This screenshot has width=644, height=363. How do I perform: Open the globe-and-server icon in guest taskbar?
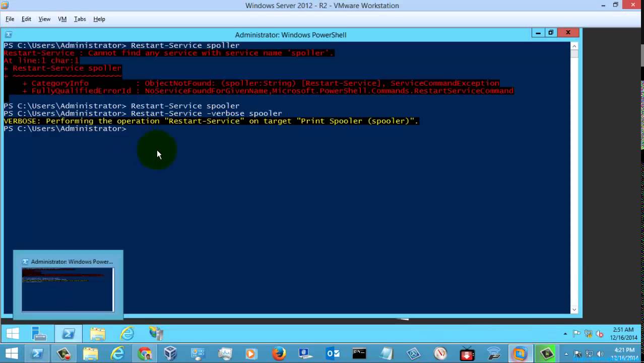[x=156, y=333]
